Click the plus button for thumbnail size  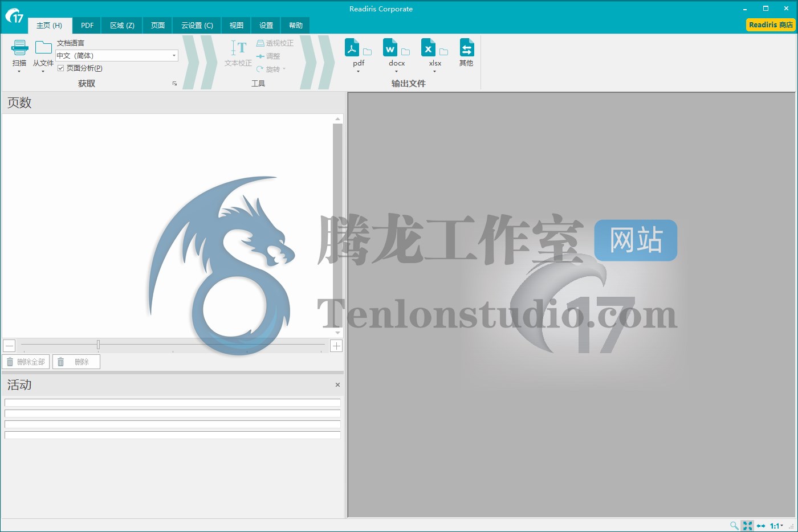tap(336, 346)
